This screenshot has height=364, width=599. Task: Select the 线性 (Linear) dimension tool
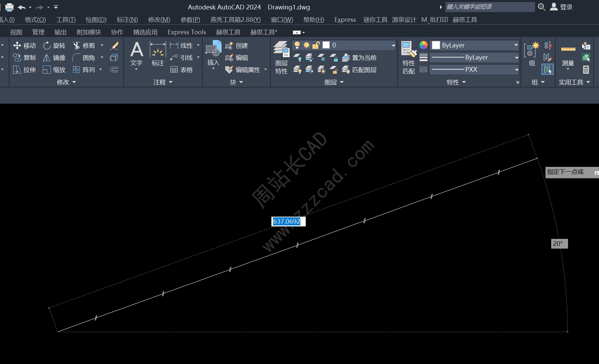pos(181,45)
